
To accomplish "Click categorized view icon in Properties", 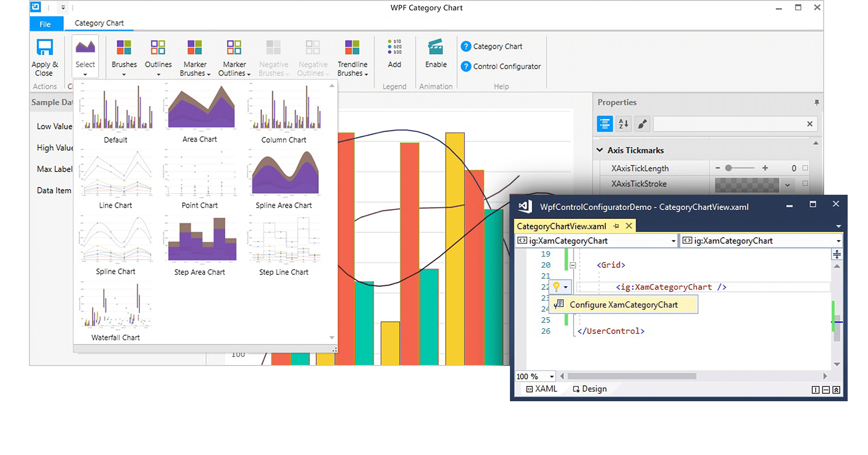I will (605, 123).
